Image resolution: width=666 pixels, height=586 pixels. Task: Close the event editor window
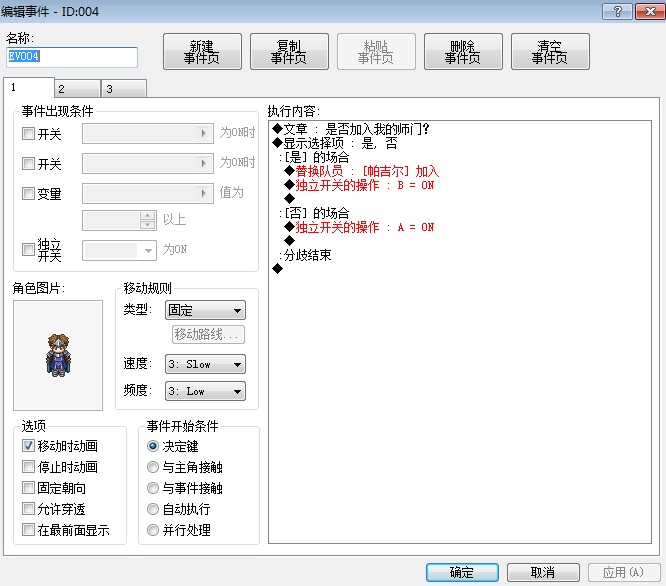[x=649, y=11]
